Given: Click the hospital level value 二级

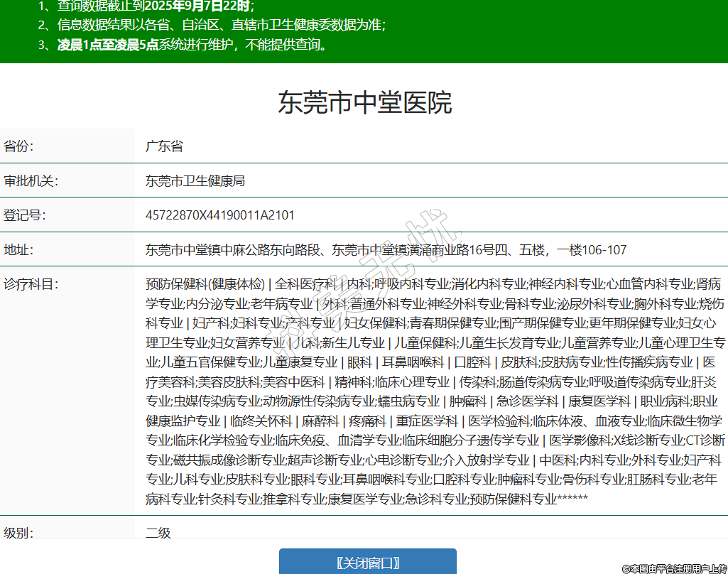Looking at the screenshot, I should pos(158,532).
